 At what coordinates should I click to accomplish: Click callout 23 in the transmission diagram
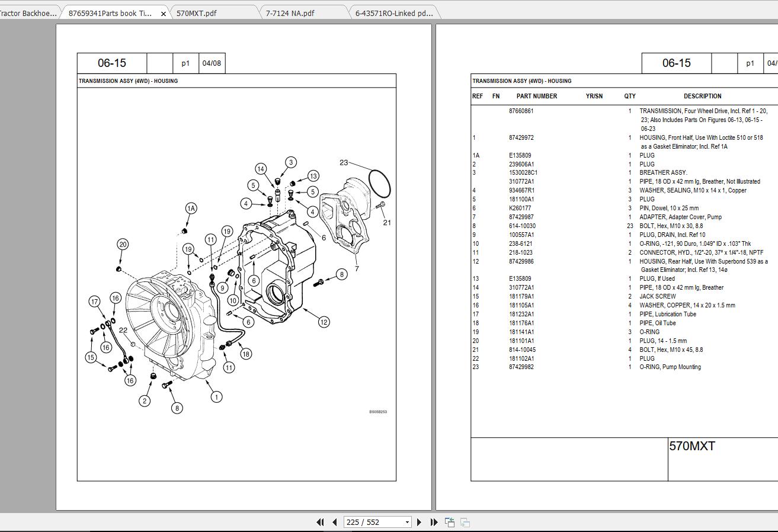click(344, 162)
